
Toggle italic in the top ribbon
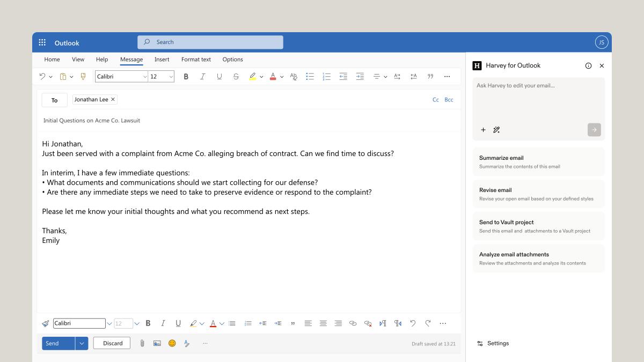point(202,77)
